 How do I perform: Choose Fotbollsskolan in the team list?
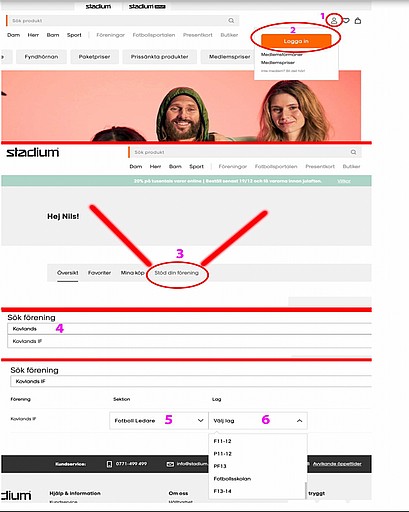coord(232,479)
